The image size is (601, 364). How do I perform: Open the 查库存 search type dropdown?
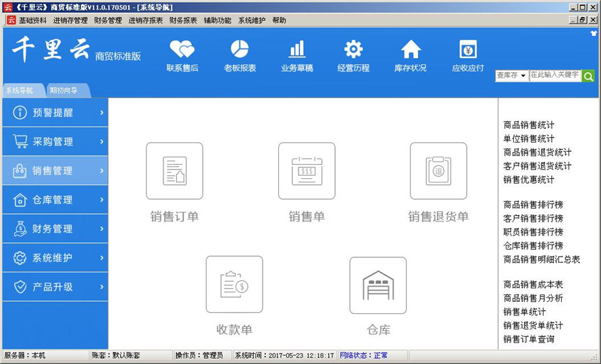click(x=512, y=76)
